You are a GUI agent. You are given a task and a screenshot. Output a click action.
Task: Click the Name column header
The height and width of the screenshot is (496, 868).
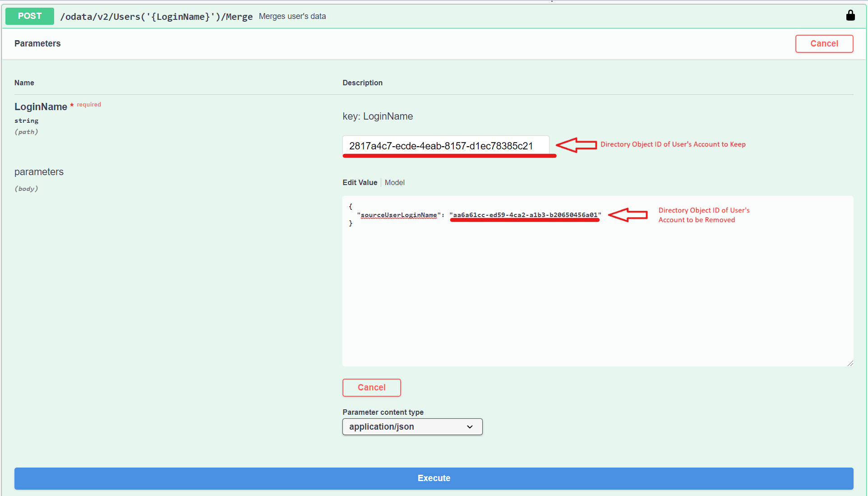click(24, 83)
